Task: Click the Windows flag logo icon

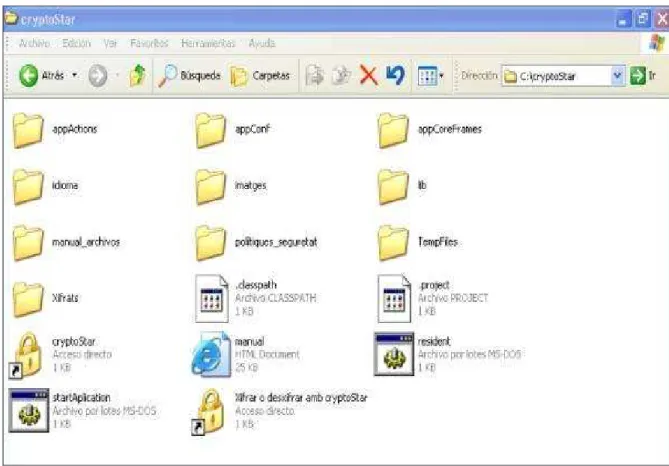Action: click(x=657, y=43)
